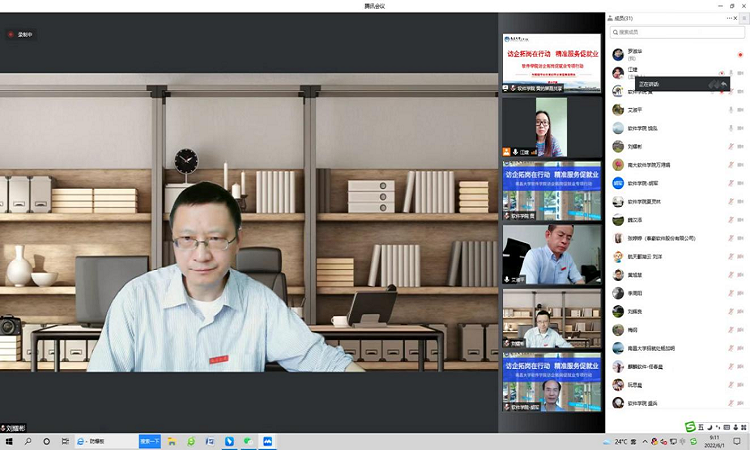Toggle muted microphone for 黄旭慧
Image resolution: width=750 pixels, height=450 pixels.
(x=731, y=275)
